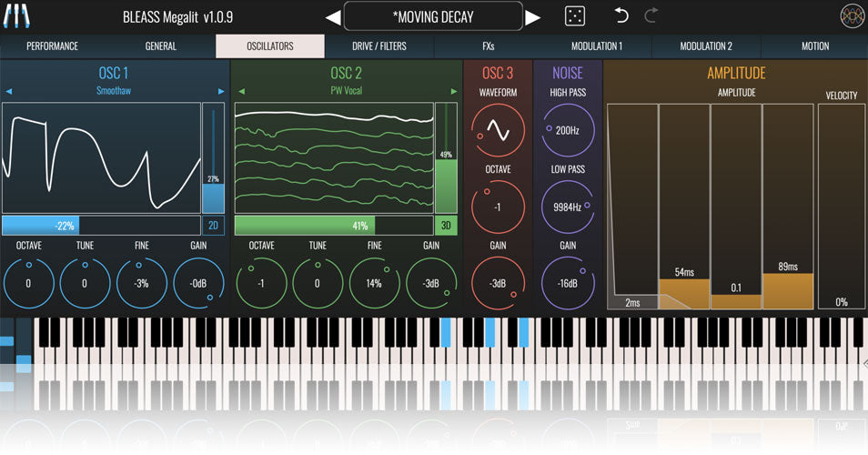The width and height of the screenshot is (868, 455).
Task: Adjust OSC 1 vertical slider at 27%
Action: [x=213, y=157]
